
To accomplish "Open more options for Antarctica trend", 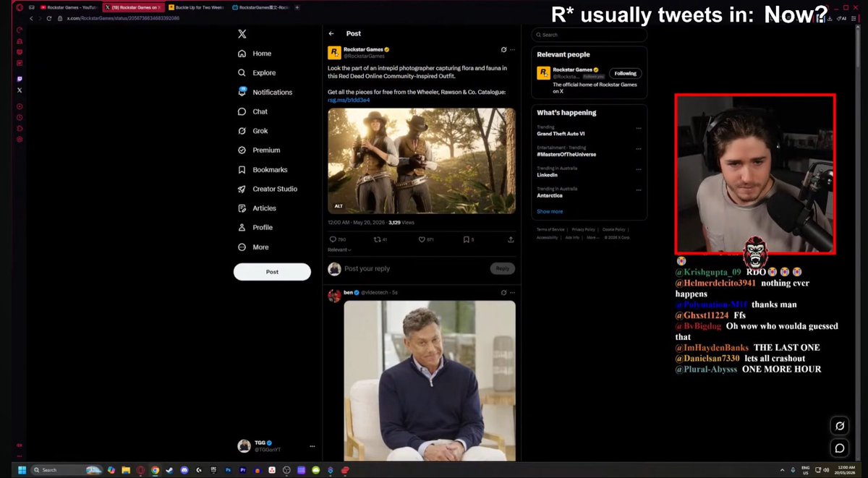I will click(x=638, y=189).
